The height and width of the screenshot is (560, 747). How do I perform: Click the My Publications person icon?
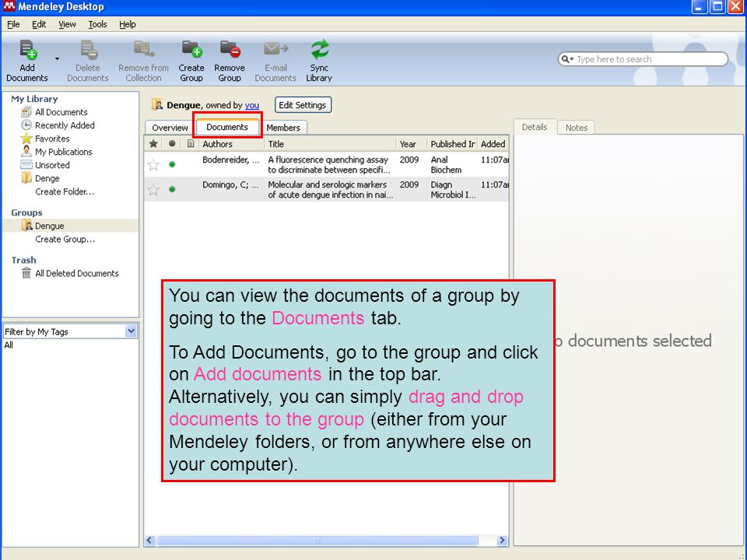click(x=26, y=152)
